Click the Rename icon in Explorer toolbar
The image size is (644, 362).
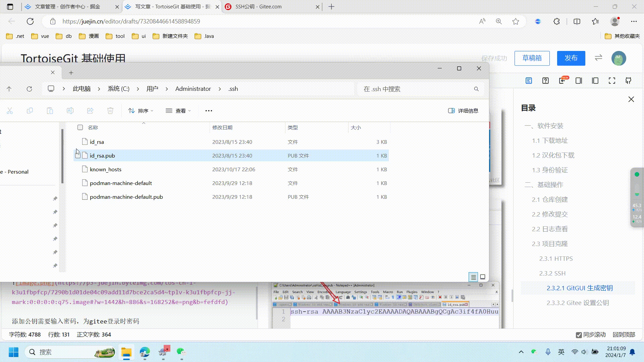tap(70, 111)
